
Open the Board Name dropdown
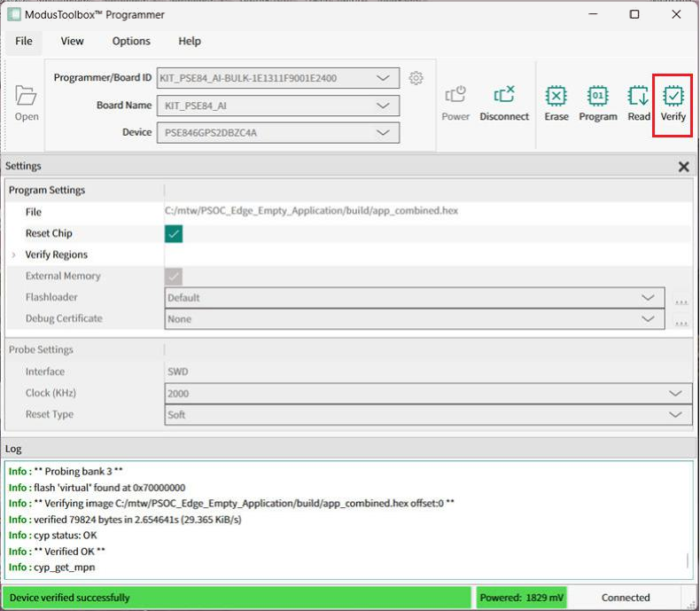pos(278,106)
